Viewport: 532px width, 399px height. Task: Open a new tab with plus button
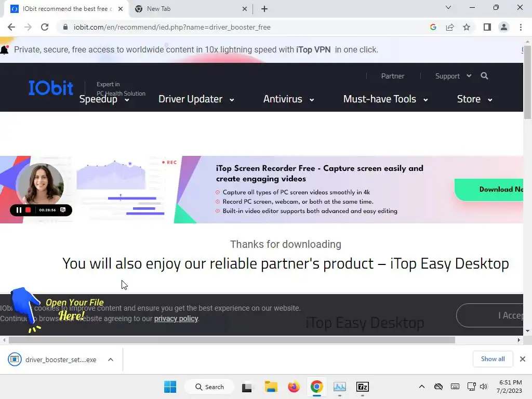pyautogui.click(x=264, y=9)
